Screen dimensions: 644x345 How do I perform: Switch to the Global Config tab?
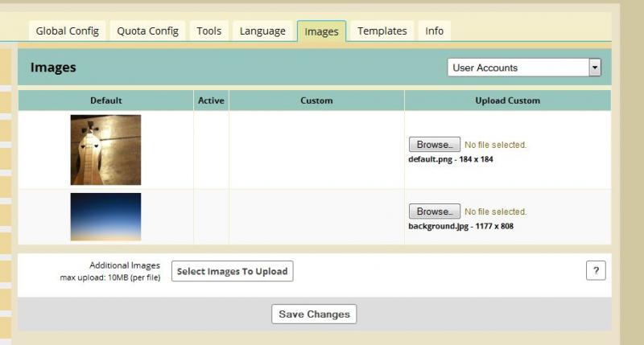pos(67,31)
